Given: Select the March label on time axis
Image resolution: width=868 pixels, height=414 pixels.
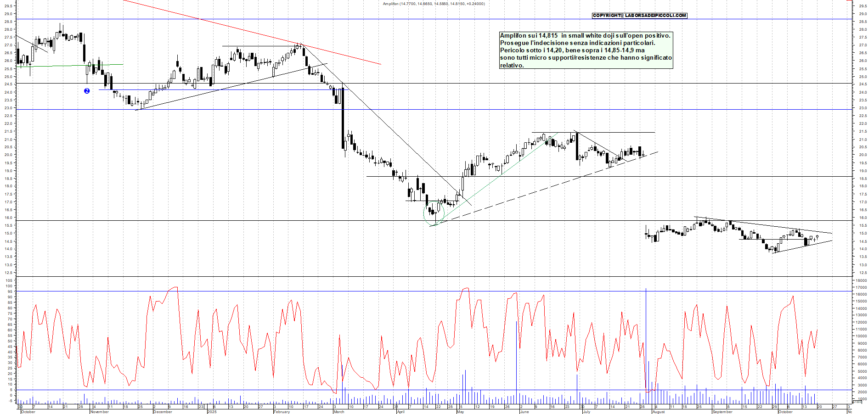Looking at the screenshot, I should pos(339,412).
